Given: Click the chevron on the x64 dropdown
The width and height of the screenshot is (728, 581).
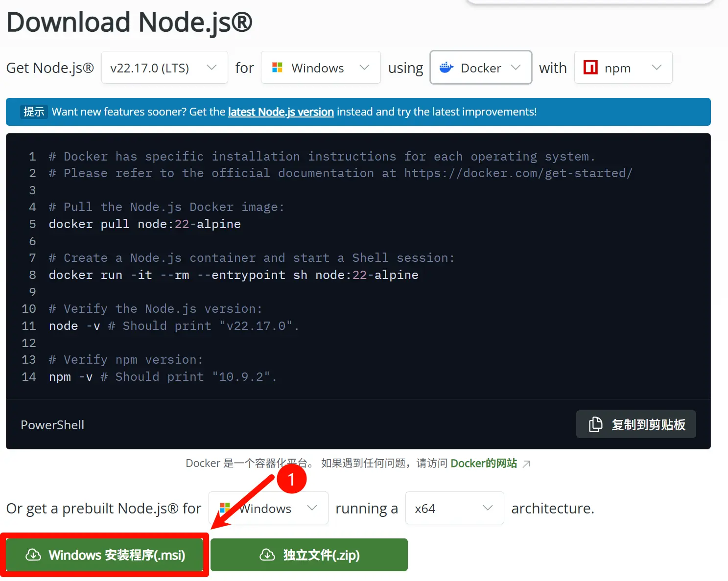Looking at the screenshot, I should click(x=488, y=508).
